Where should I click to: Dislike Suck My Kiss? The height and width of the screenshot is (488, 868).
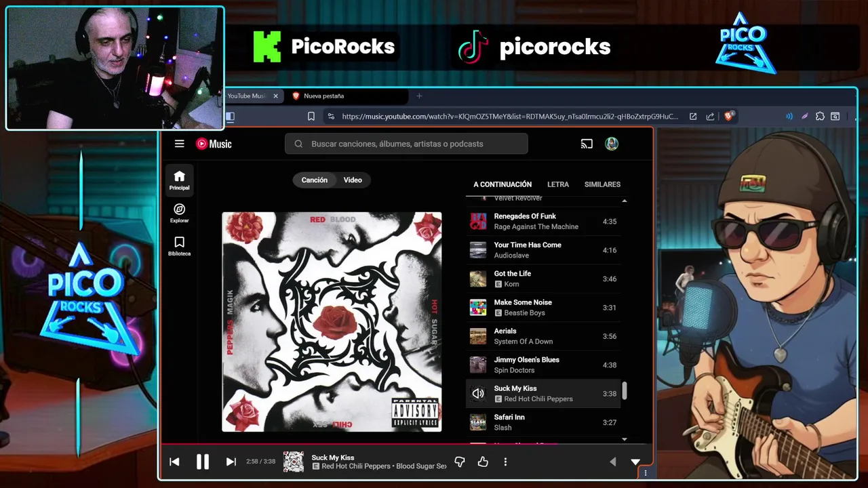(459, 462)
